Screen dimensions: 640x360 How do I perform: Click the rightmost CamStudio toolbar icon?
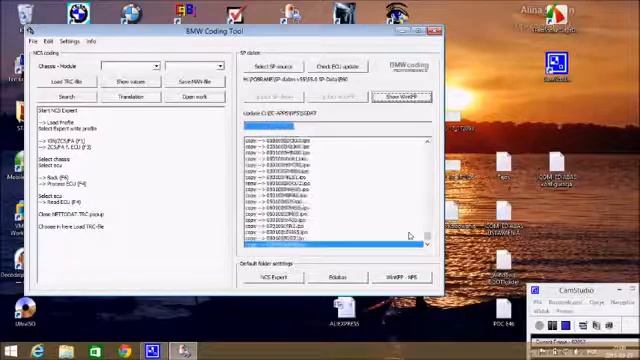click(x=609, y=325)
